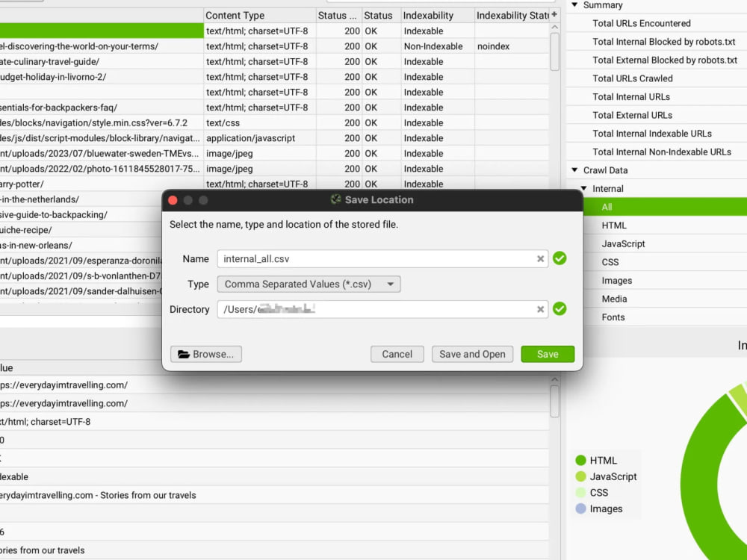The image size is (747, 560).
Task: Click green checkmark beside Name field
Action: (x=560, y=258)
